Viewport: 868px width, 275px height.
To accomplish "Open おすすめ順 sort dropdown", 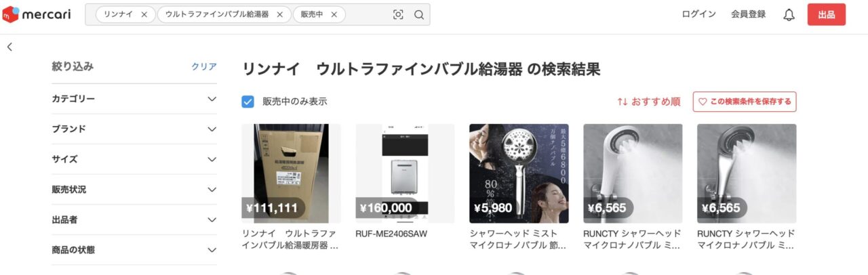I will click(x=648, y=102).
